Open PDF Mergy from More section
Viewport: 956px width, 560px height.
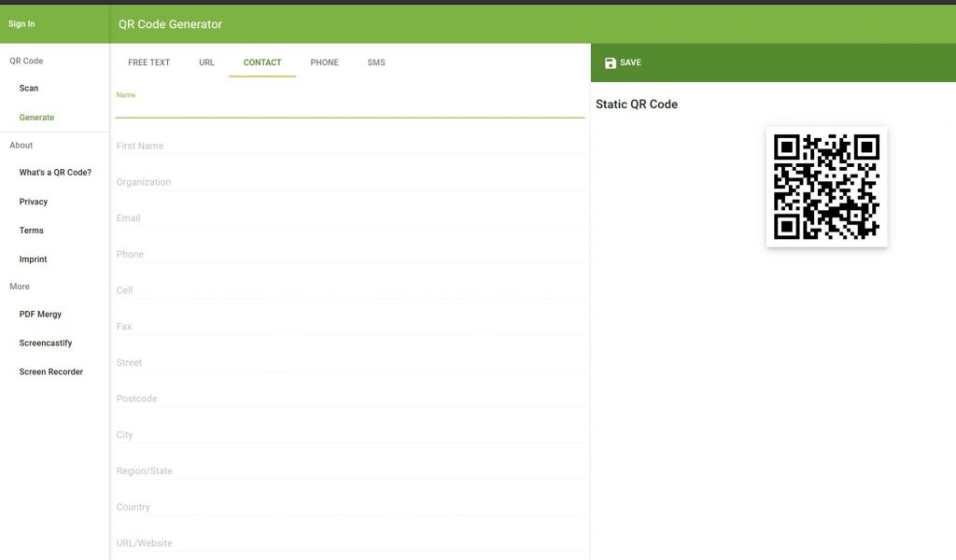tap(40, 315)
